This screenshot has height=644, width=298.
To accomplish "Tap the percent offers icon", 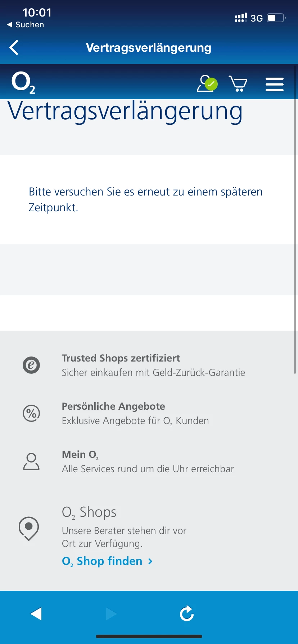I will point(31,413).
